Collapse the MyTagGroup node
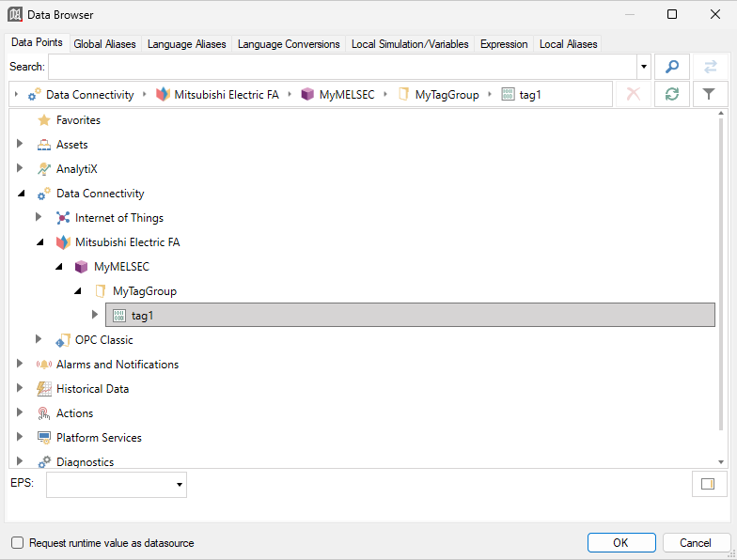Screen dimensions: 737x560 point(77,291)
